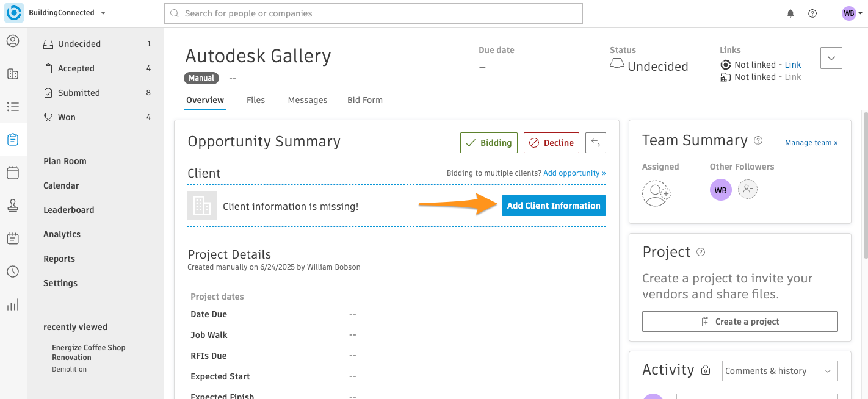Click the Assigned add-person icon

point(657,193)
